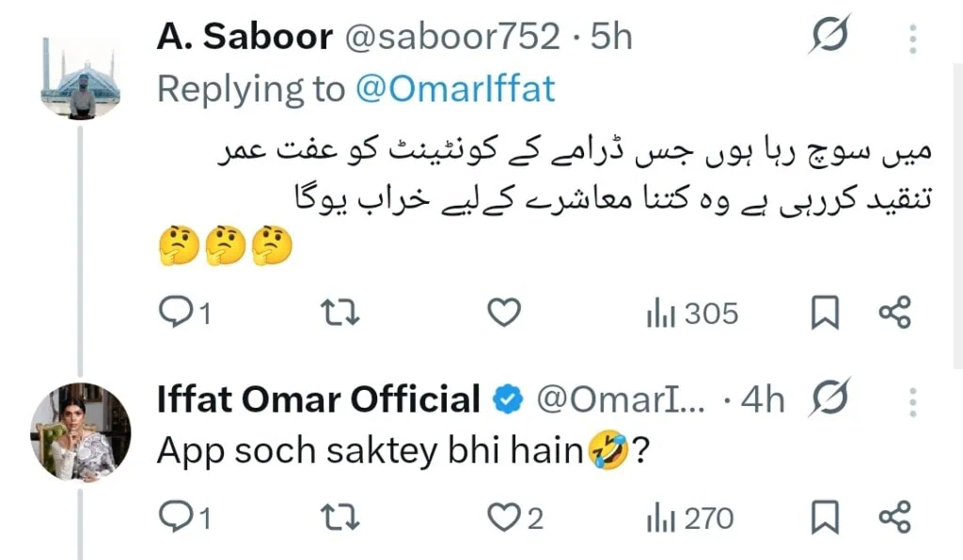The height and width of the screenshot is (560, 963).
Task: Reply to Iffat Omar's tweet
Action: (173, 518)
